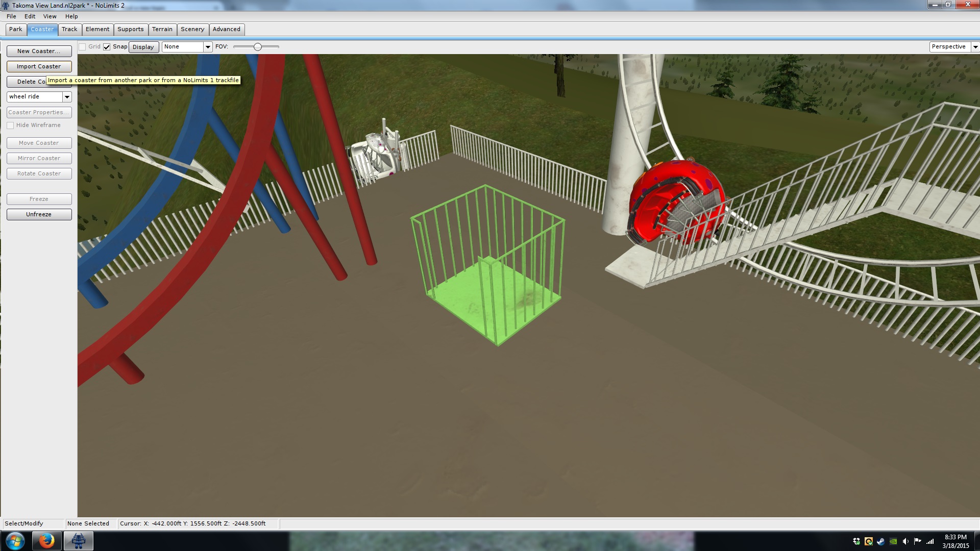The height and width of the screenshot is (551, 980).
Task: Open the None dropdown in the toolbar
Action: tap(208, 47)
